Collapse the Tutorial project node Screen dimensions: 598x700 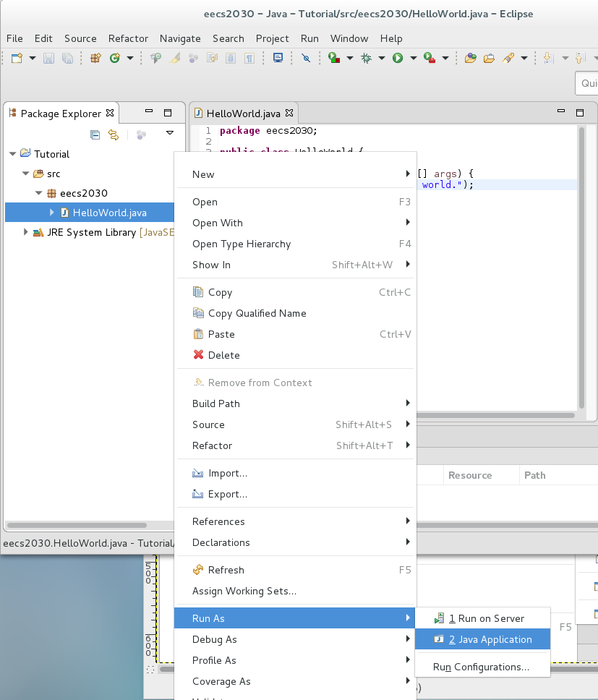pyautogui.click(x=12, y=154)
